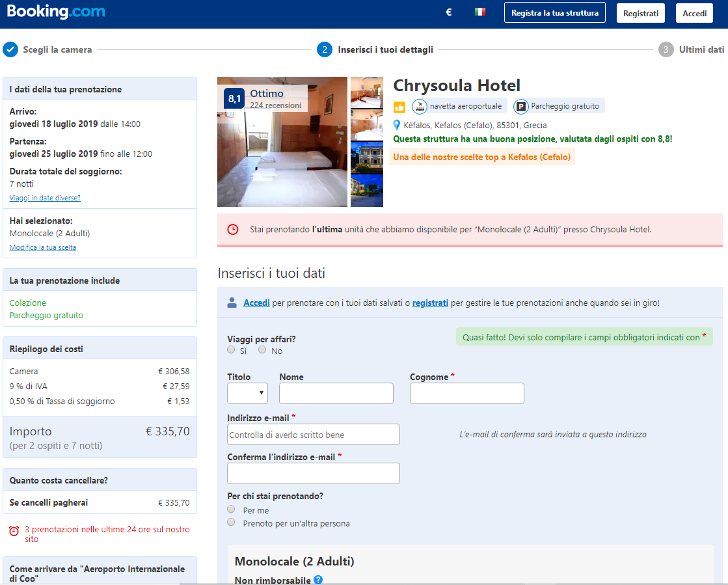
Task: Open the bottom building thumbnail
Action: pos(367,191)
